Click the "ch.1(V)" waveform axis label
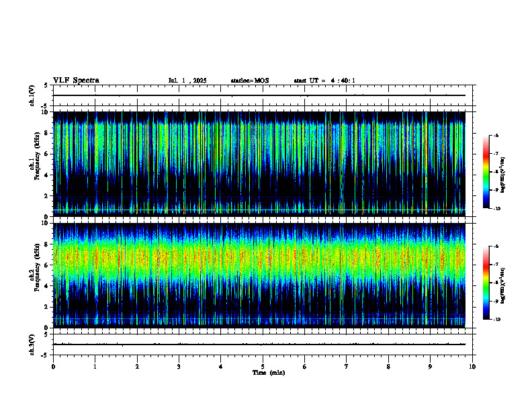Screen dimensions: 532x411 (x=32, y=95)
